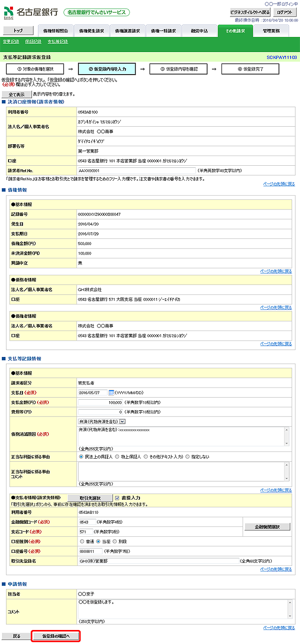Select 物上保証人 radio option
Viewport: 300px width, 644px height.
pyautogui.click(x=117, y=457)
